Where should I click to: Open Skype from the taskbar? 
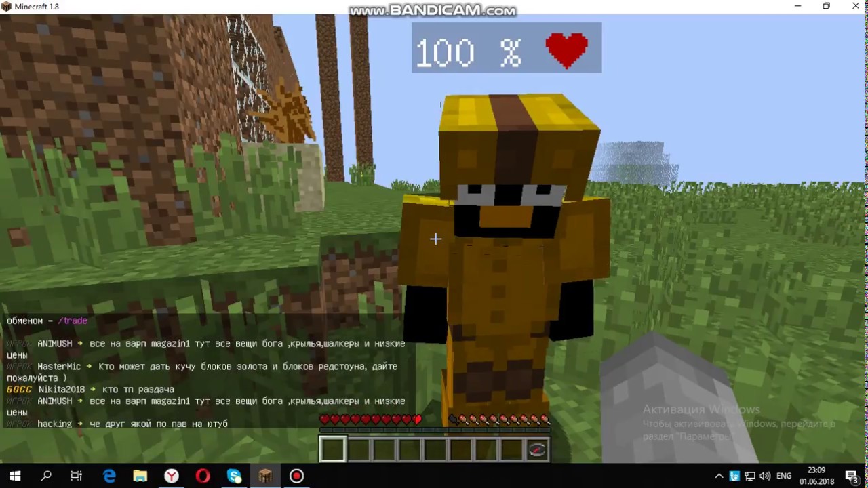pyautogui.click(x=234, y=476)
